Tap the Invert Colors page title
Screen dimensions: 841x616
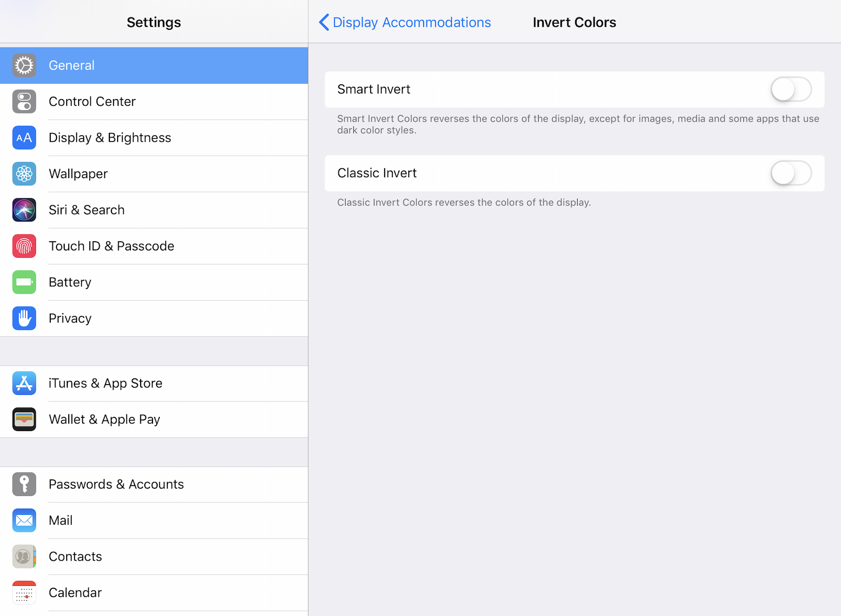(x=575, y=22)
